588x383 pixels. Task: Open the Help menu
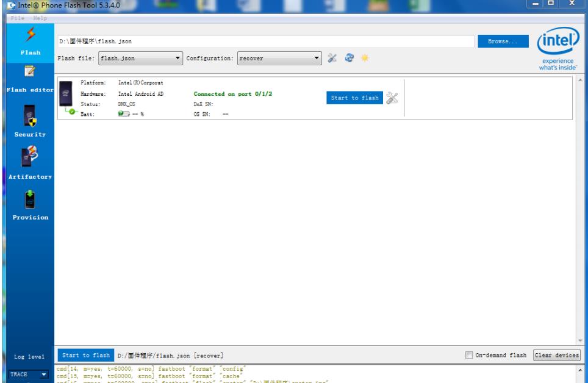40,18
